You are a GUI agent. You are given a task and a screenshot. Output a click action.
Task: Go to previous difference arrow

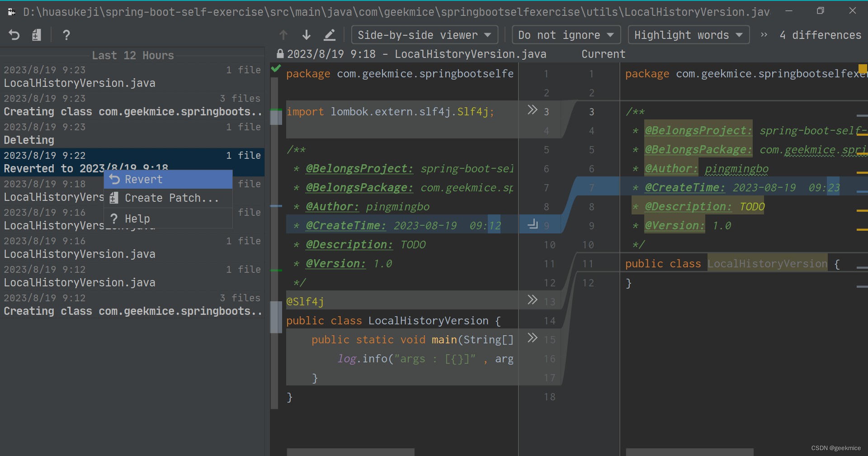click(x=283, y=35)
